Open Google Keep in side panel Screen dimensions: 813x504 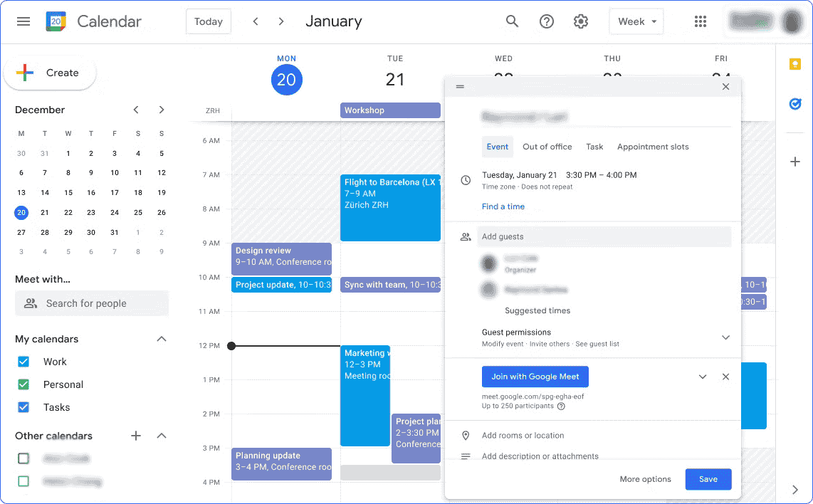coord(795,64)
